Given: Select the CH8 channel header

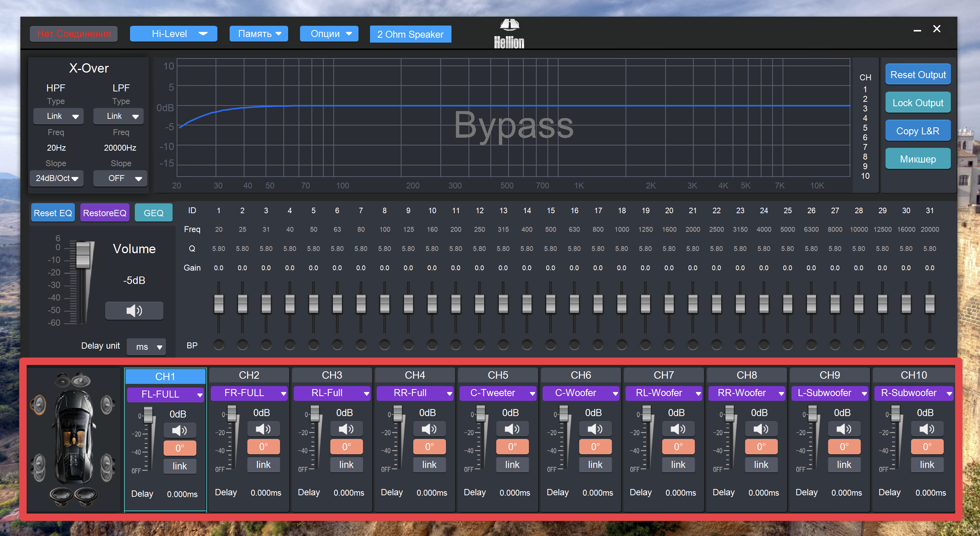Looking at the screenshot, I should (x=746, y=375).
